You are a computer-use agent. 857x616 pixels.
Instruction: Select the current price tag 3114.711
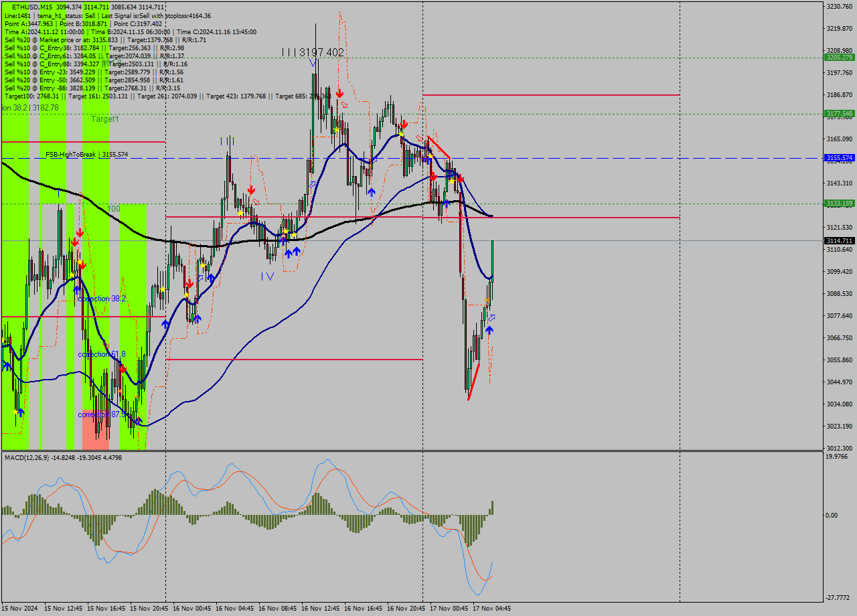pos(839,240)
